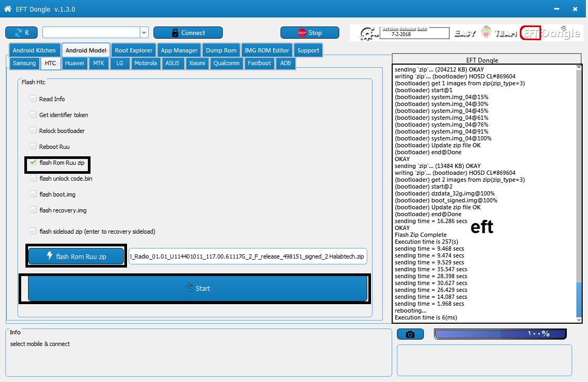Check Get identifier token option
Screen dimensions: 588x382
coord(33,114)
